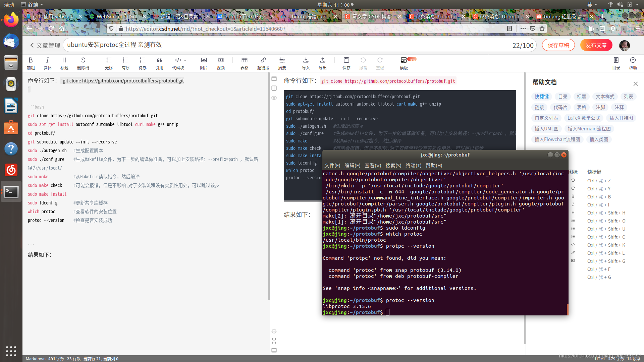Click the 发布文章 publish button
The image size is (644, 362).
pos(596,45)
